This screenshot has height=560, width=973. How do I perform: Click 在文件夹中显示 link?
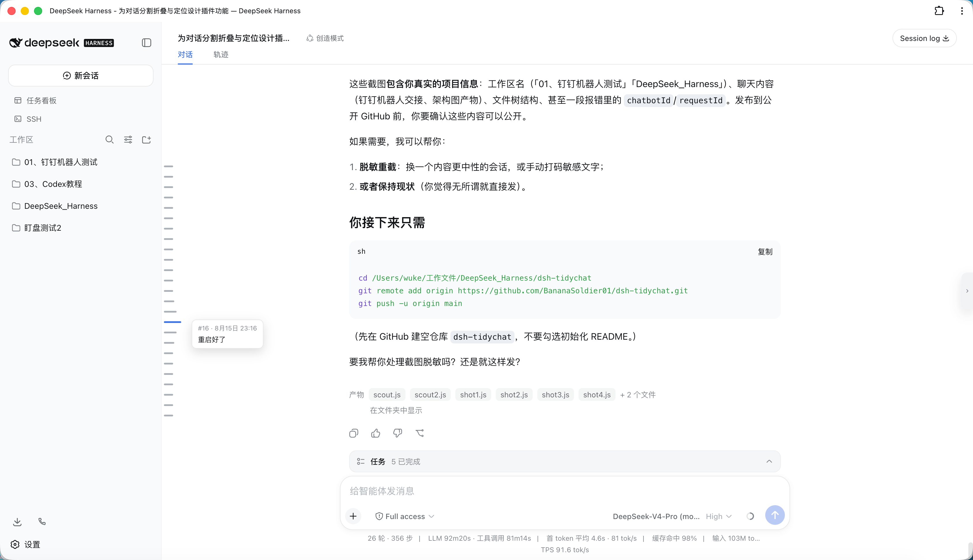point(396,410)
